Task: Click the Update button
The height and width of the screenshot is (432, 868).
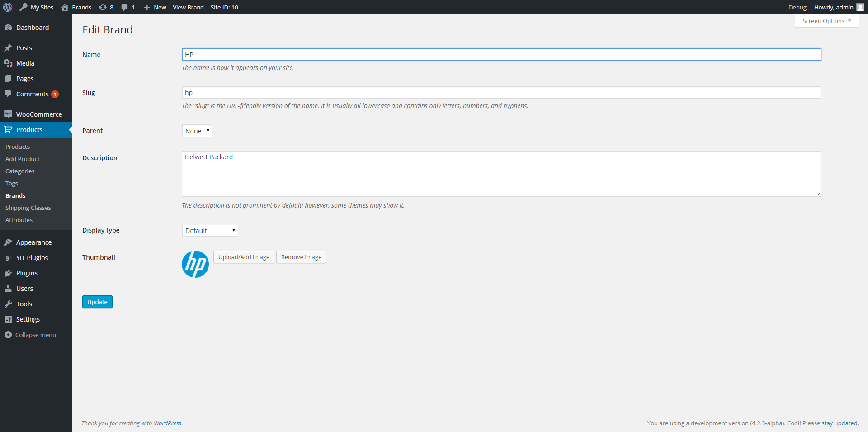Action: (x=97, y=302)
